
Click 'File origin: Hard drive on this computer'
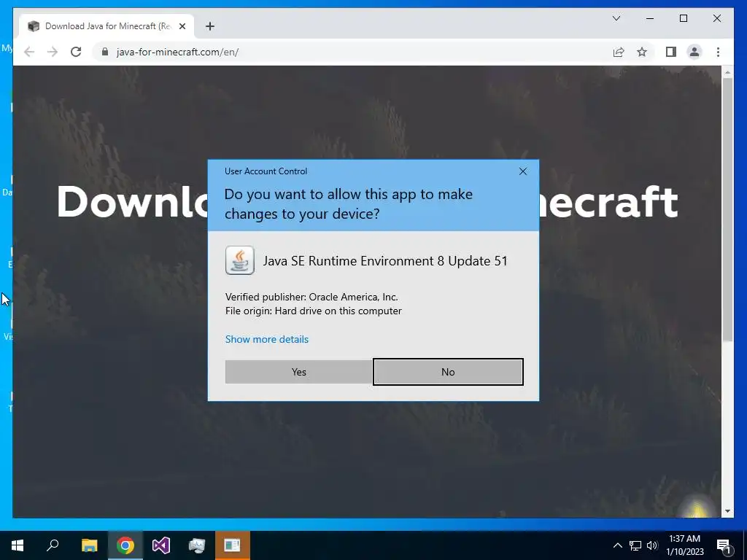coord(314,311)
